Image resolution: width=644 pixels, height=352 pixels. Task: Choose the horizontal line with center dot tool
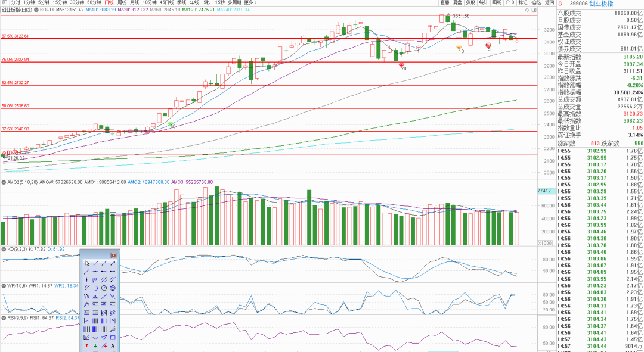tap(95, 271)
